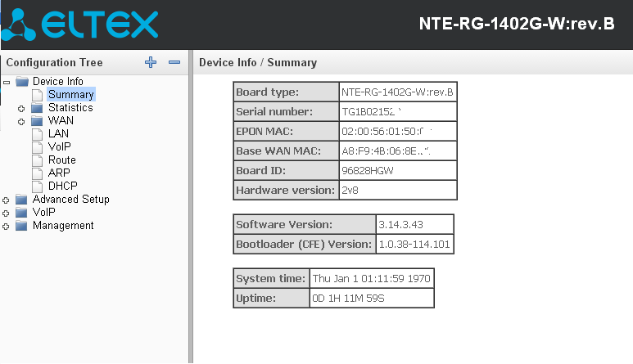Expand the Statistics node
This screenshot has height=364, width=633.
pyautogui.click(x=21, y=109)
